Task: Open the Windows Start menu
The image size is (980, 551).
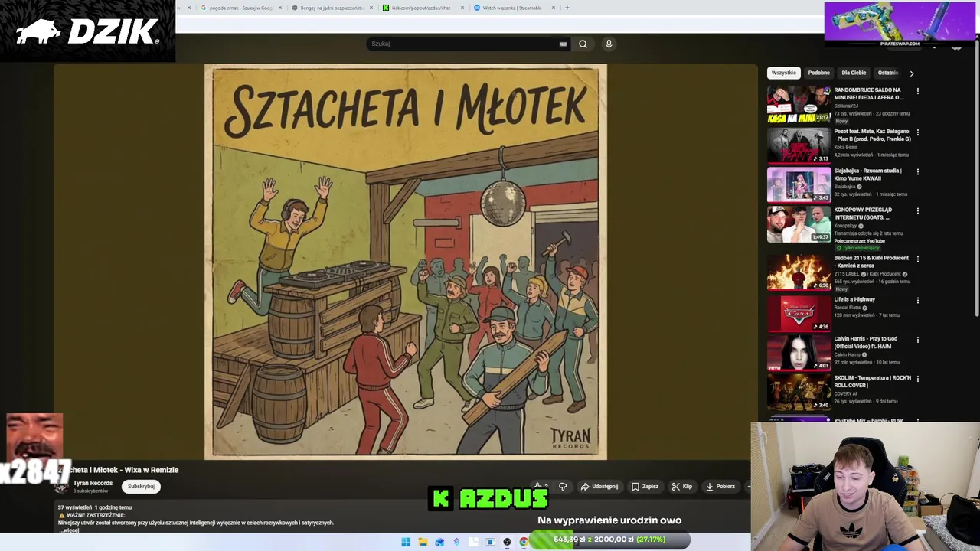Action: point(406,542)
